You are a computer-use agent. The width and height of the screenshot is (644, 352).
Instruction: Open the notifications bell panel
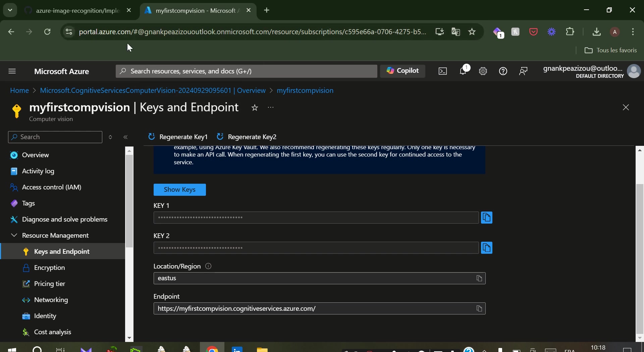[463, 71]
